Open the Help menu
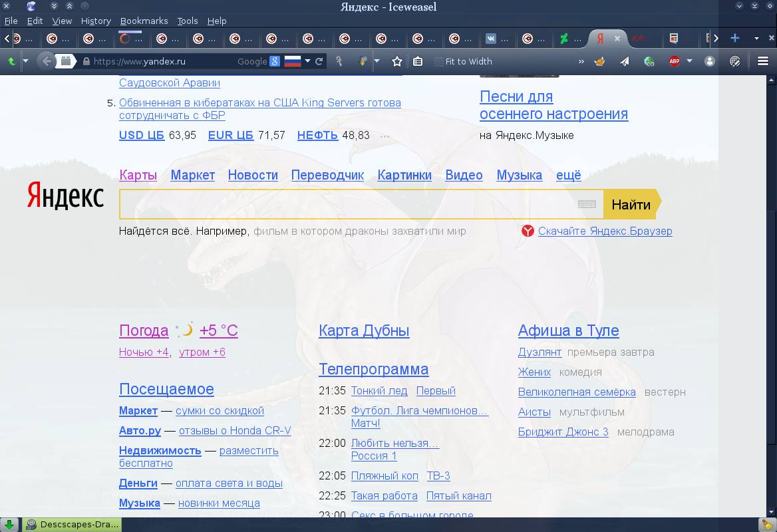The height and width of the screenshot is (532, 777). tap(217, 21)
